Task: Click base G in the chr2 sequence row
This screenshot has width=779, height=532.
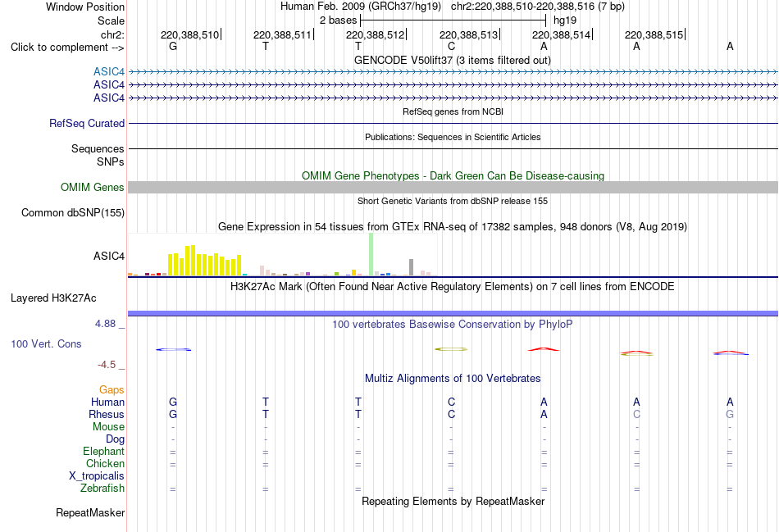Action: coord(173,46)
